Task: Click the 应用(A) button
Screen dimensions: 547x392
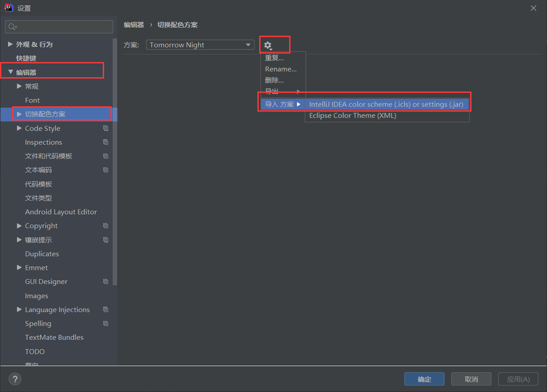Action: (x=518, y=379)
